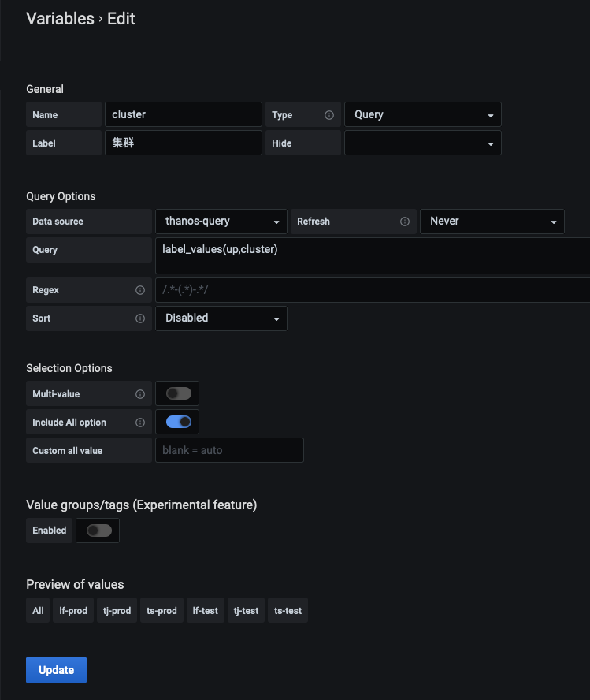Click the Sort info icon
The image size is (590, 700).
[140, 318]
